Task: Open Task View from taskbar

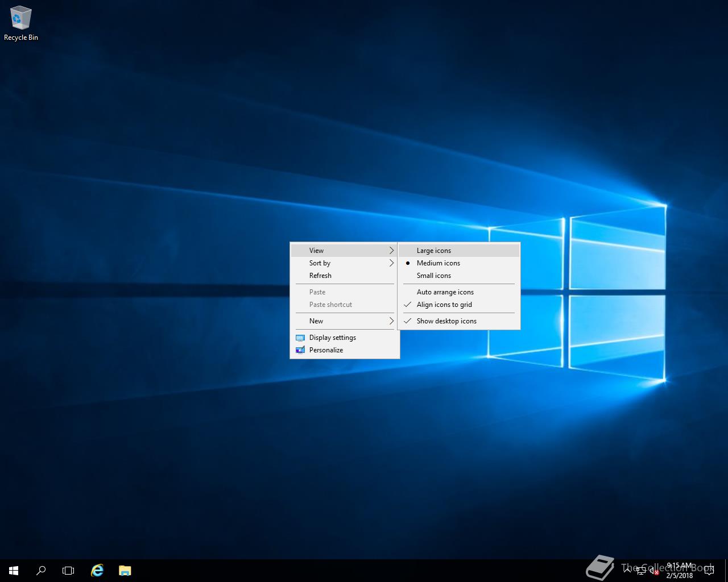Action: (x=68, y=571)
